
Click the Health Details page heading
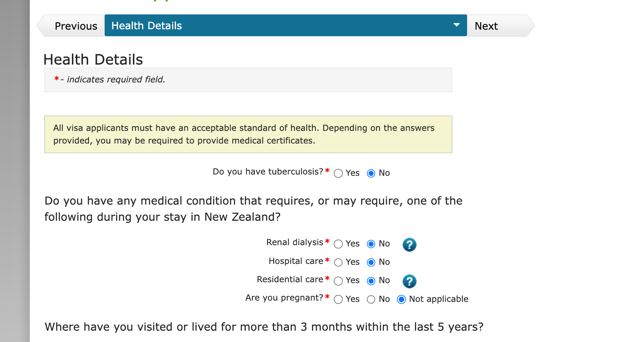pyautogui.click(x=93, y=59)
